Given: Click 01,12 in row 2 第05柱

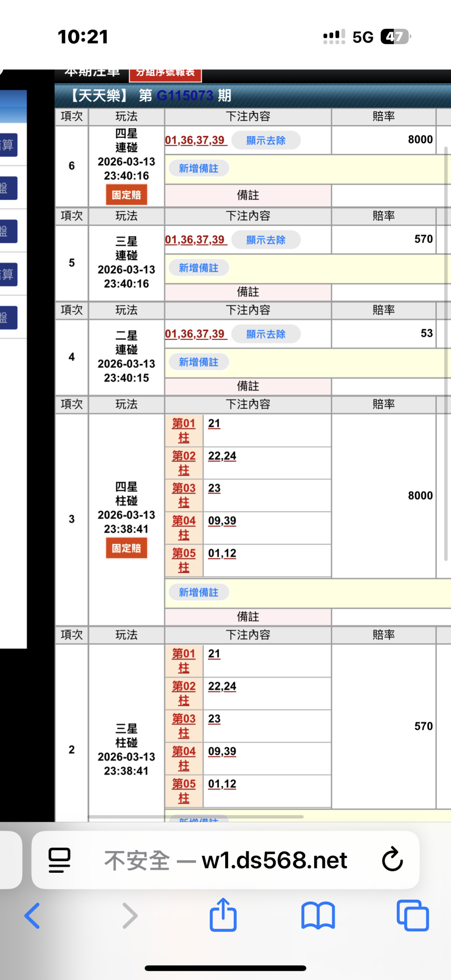Looking at the screenshot, I should (222, 784).
